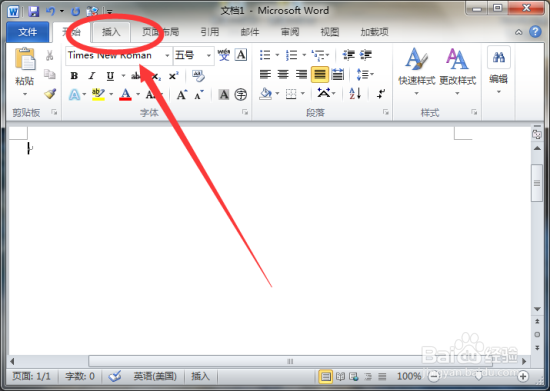Apply character shading

point(224,94)
